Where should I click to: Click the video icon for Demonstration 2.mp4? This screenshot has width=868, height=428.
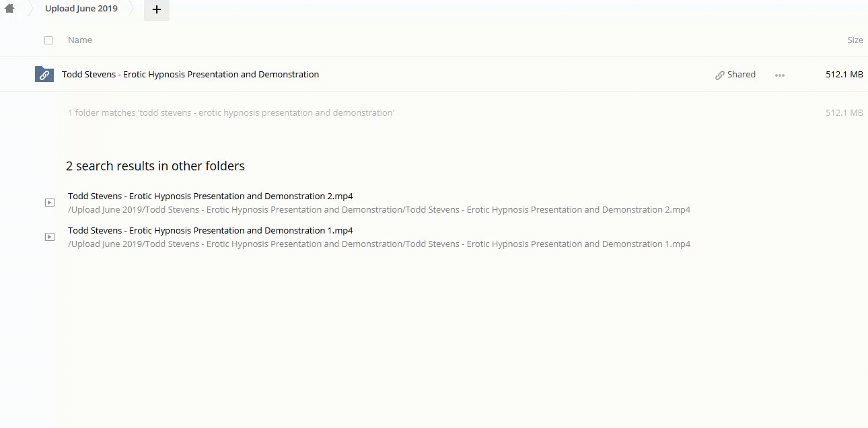point(49,203)
